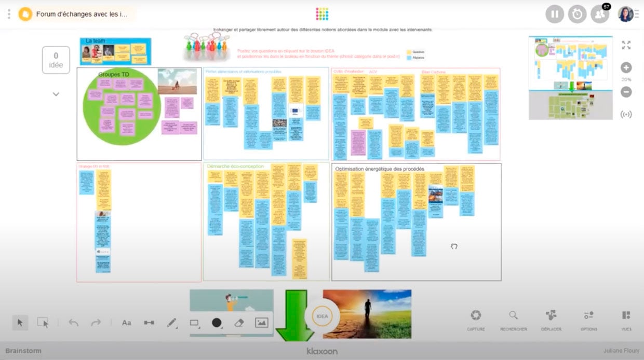Insert an image with the picture tool
Image resolution: width=644 pixels, height=360 pixels.
(261, 323)
